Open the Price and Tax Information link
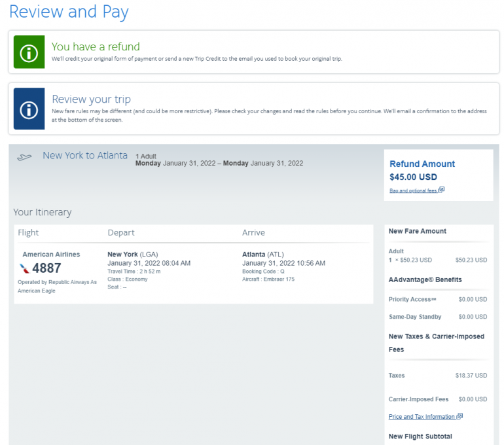Image resolution: width=504 pixels, height=445 pixels. (x=422, y=417)
